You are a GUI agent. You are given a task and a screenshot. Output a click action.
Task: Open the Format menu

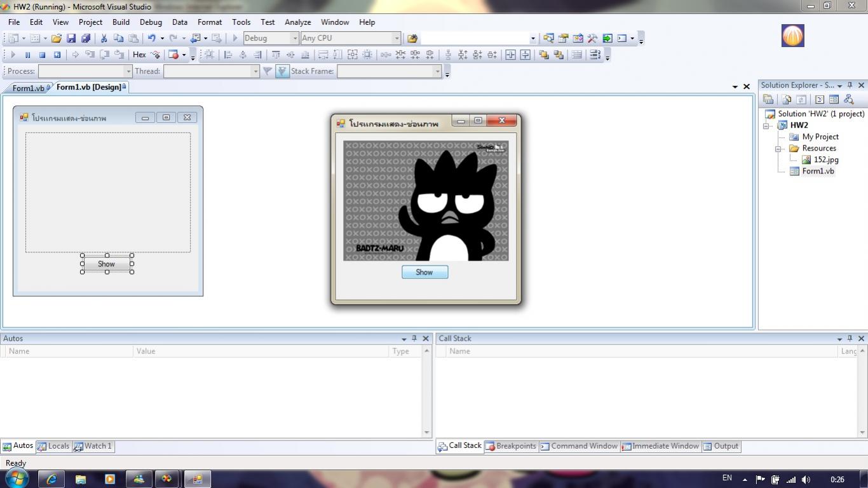click(210, 22)
